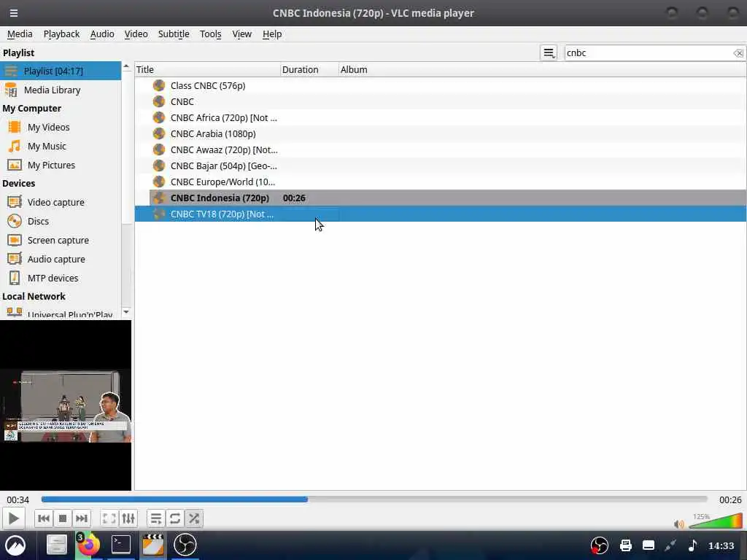
Task: Sort playlist by Album column
Action: point(542,69)
